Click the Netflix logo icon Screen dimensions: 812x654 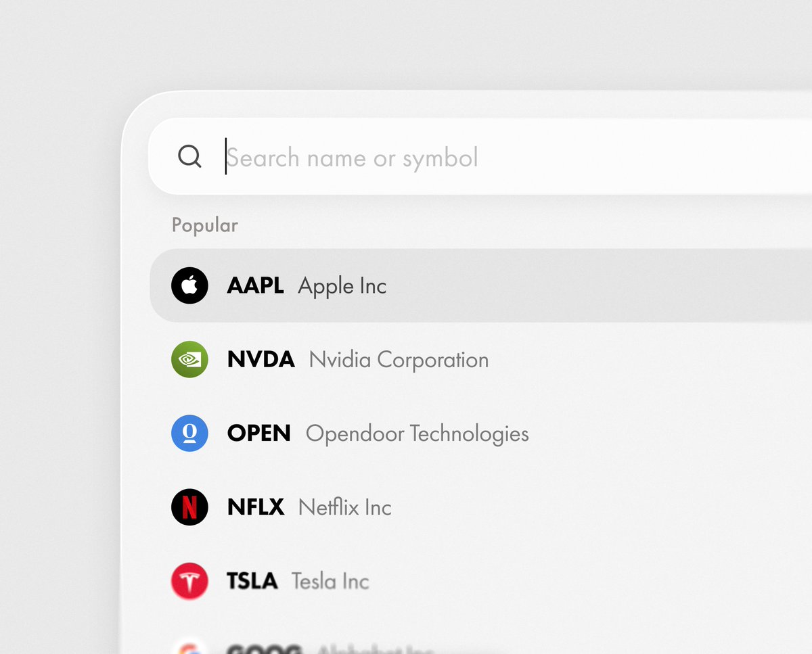point(189,507)
